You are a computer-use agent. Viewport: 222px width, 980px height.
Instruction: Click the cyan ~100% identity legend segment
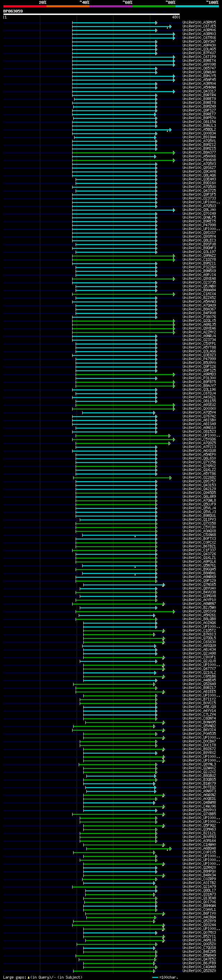[x=197, y=6]
